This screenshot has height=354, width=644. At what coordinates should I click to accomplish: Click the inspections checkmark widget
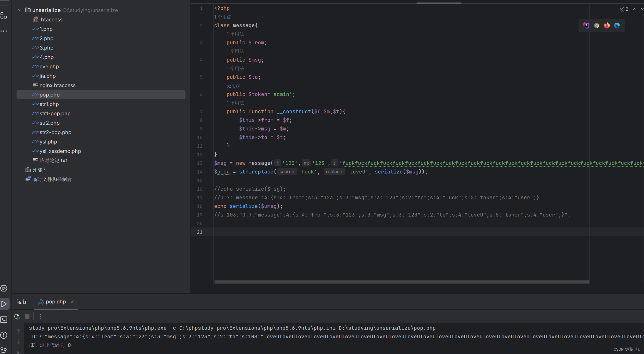[x=624, y=9]
